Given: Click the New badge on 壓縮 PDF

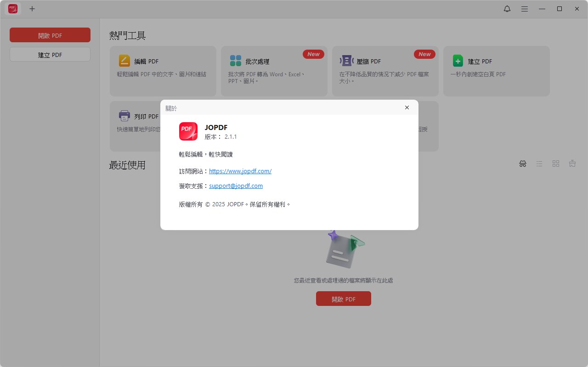Looking at the screenshot, I should click(x=424, y=54).
